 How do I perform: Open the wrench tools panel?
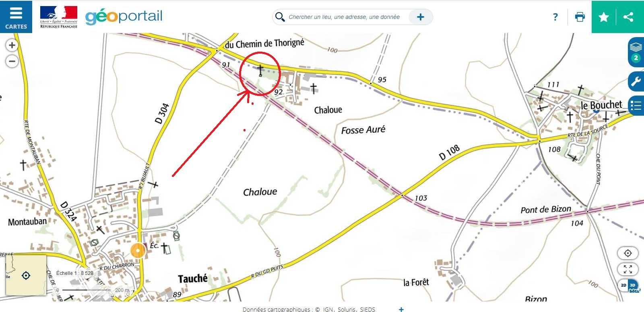pyautogui.click(x=636, y=81)
